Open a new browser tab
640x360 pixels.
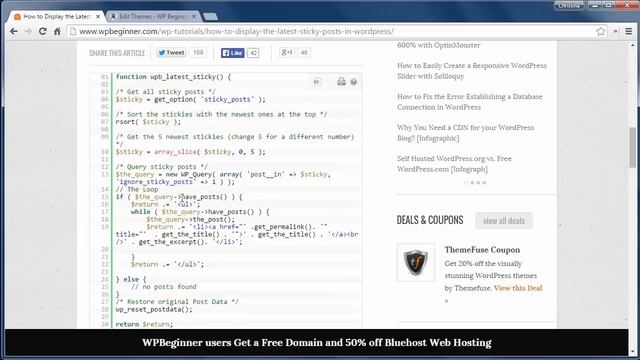click(210, 17)
